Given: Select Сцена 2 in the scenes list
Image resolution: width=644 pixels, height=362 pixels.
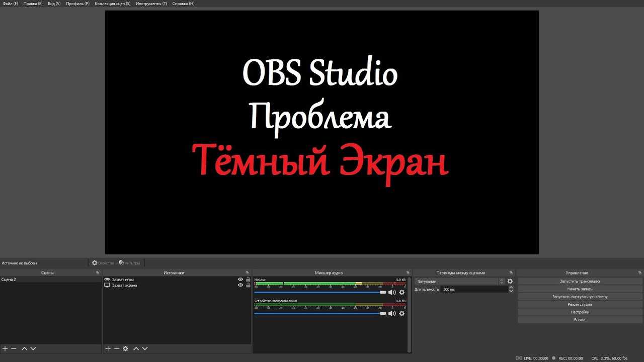Looking at the screenshot, I should point(51,280).
